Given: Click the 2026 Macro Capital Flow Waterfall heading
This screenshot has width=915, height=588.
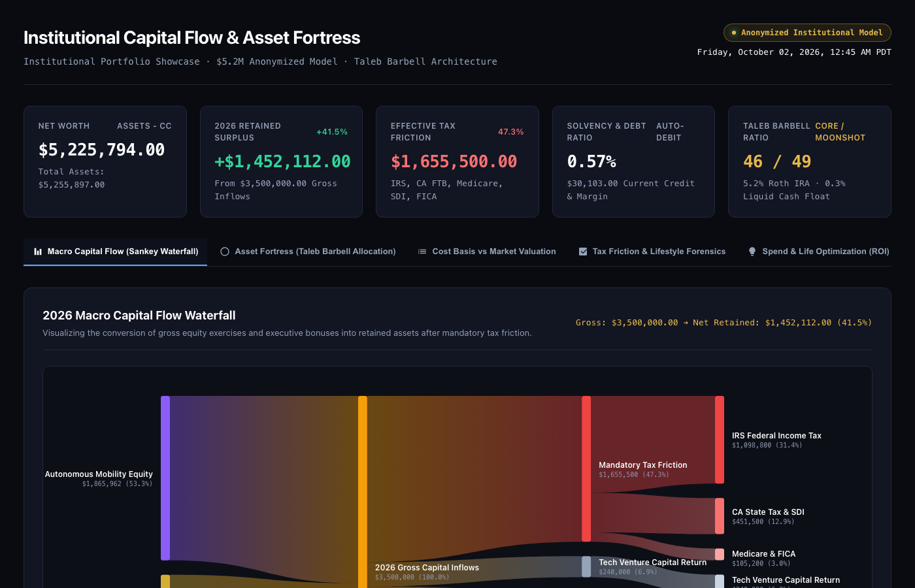Looking at the screenshot, I should (139, 316).
